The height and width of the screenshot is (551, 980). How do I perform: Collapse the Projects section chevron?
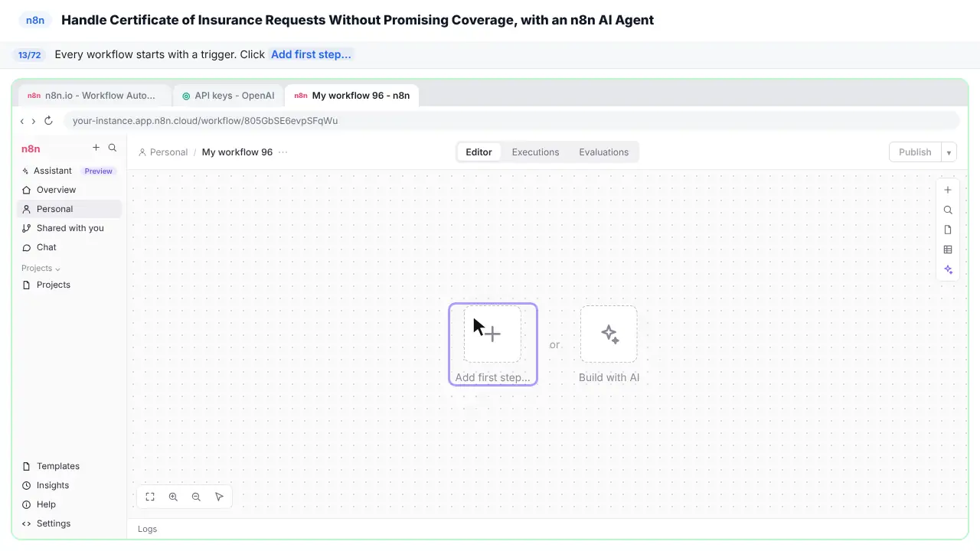(57, 269)
